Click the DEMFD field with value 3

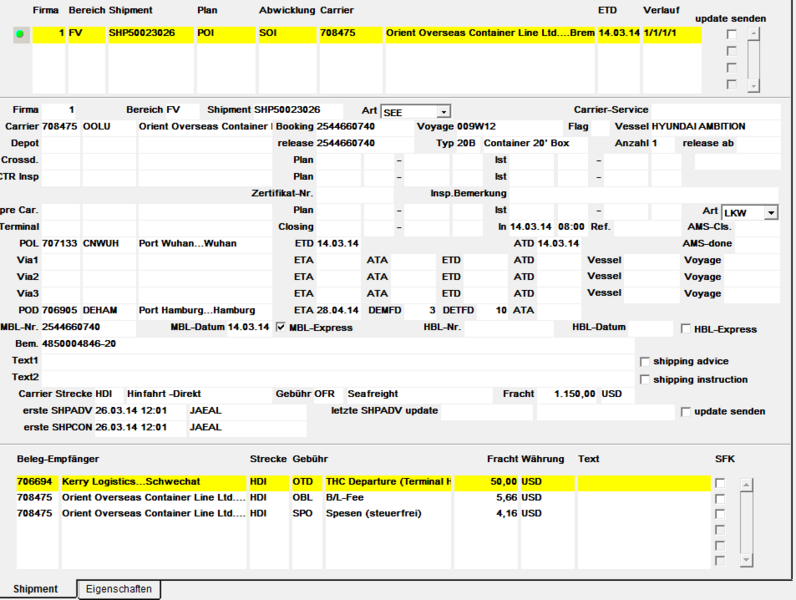(421, 310)
